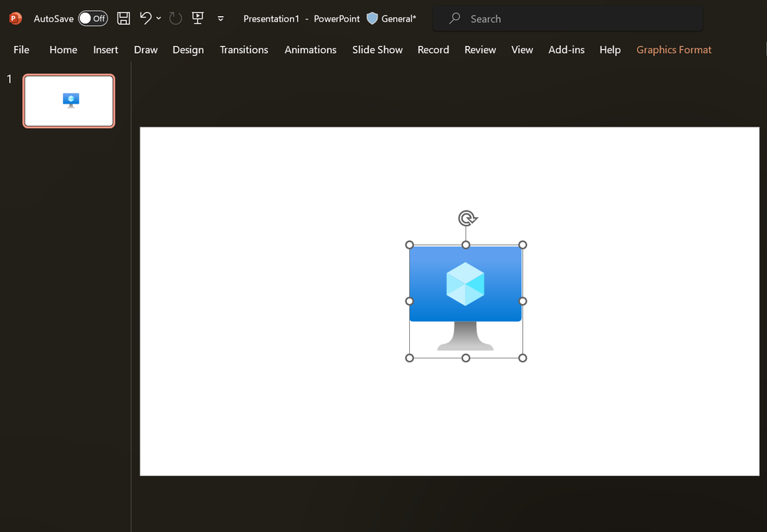Toggle the AutoSave switch
This screenshot has height=532, width=767.
coord(93,18)
